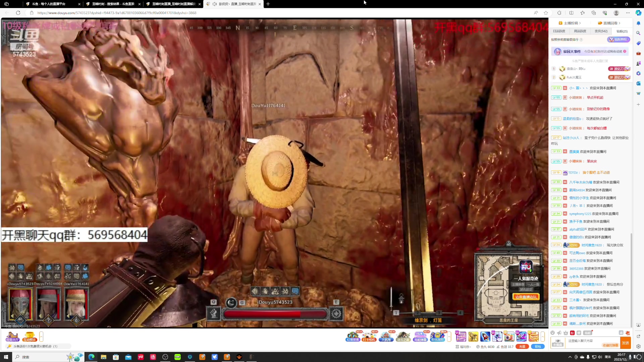Open the Edge sidebar shopping tag icon
The image size is (644, 362).
coord(638,43)
